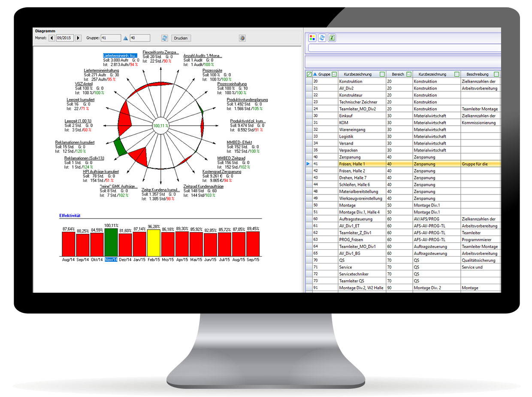The image size is (532, 397).
Task: Open the HPI Aufträge kumuliert indicator label
Action: click(101, 172)
